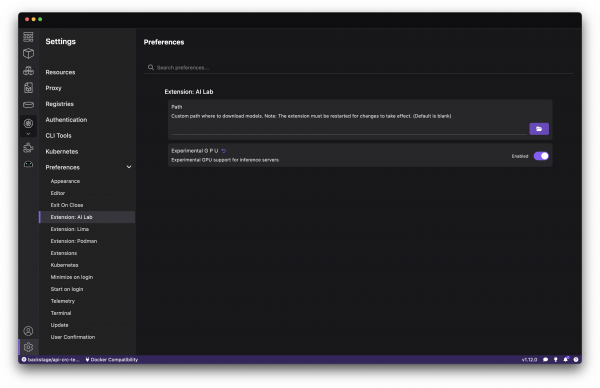Screen dimensions: 600x388
Task: Click the custom model Path input field
Action: click(x=349, y=130)
